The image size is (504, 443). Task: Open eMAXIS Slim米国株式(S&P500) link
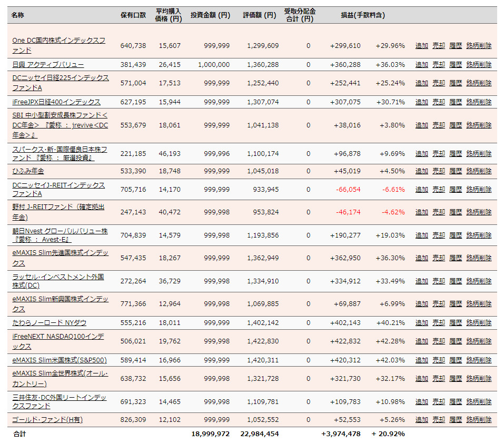[60, 360]
